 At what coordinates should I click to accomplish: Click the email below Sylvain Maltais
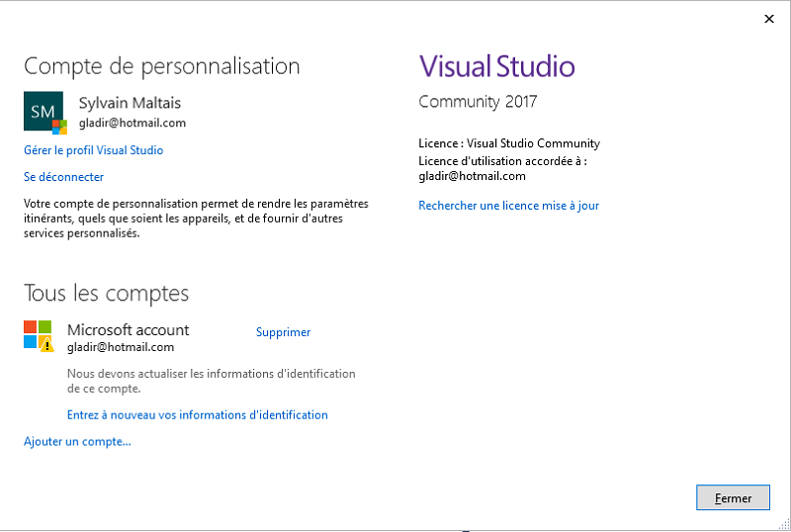[x=132, y=124]
